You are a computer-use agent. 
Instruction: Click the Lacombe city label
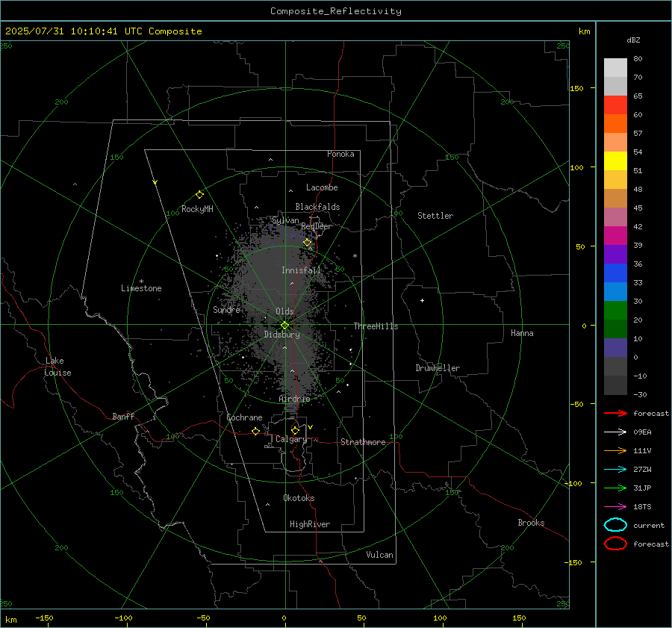click(322, 187)
